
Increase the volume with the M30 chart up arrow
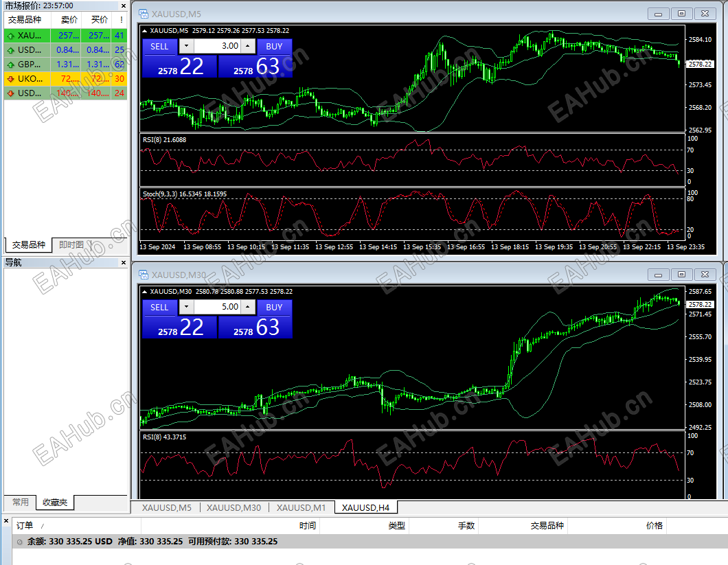pyautogui.click(x=247, y=307)
